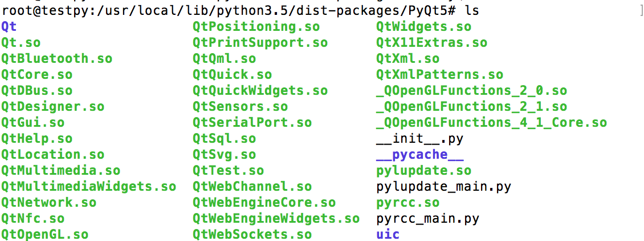Select _QOpenGLFunctions_4_1_Core.so entry
Screen dimensions: 644x241
pyautogui.click(x=491, y=122)
